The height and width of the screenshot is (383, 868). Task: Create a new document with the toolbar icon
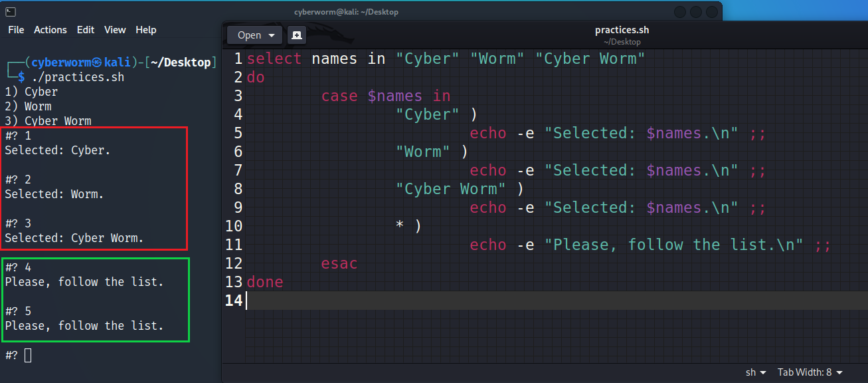(297, 35)
